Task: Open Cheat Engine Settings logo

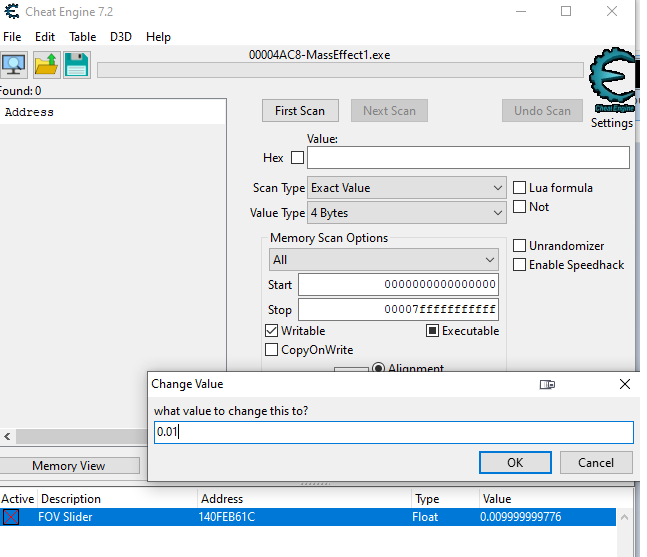Action: (613, 85)
